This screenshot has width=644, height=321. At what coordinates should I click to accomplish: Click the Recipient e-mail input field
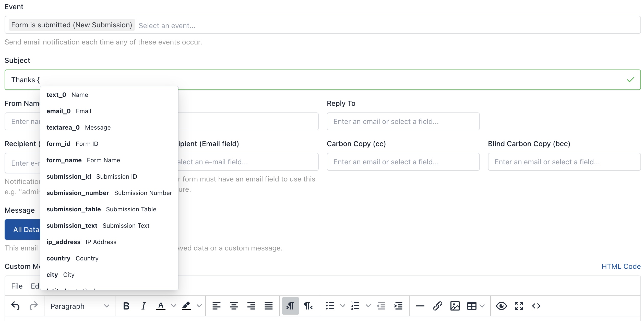click(23, 163)
